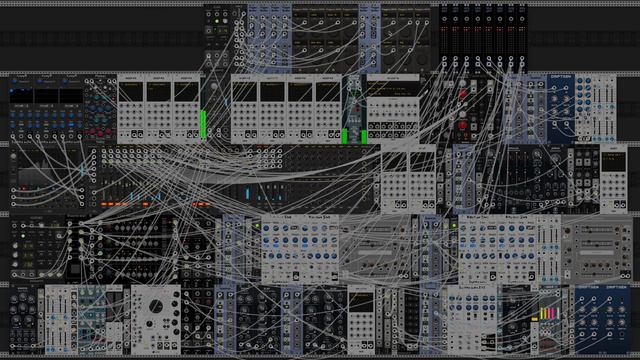Viewport: 640px width, 360px height.
Task: Click the upper red round button
Action: [462, 94]
